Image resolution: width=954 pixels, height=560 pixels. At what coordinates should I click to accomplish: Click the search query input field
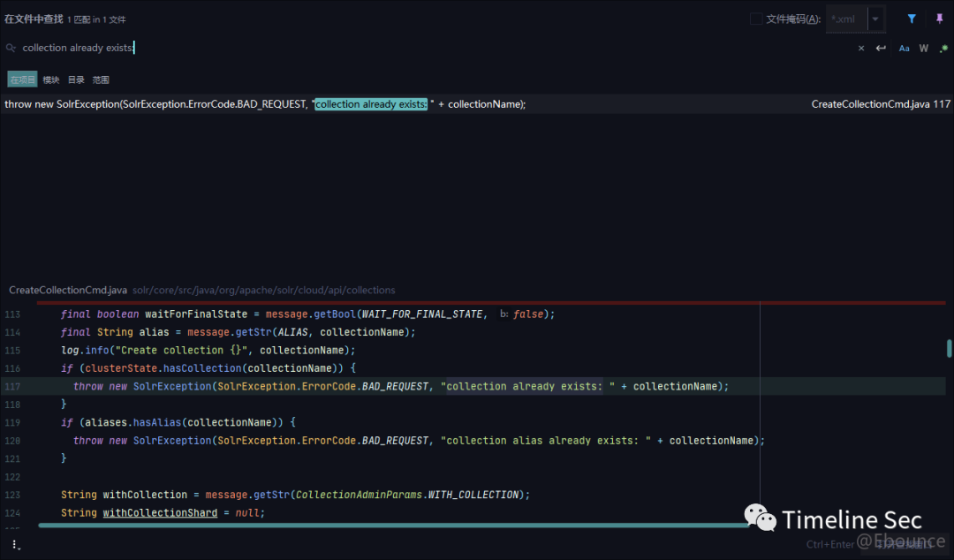click(426, 48)
